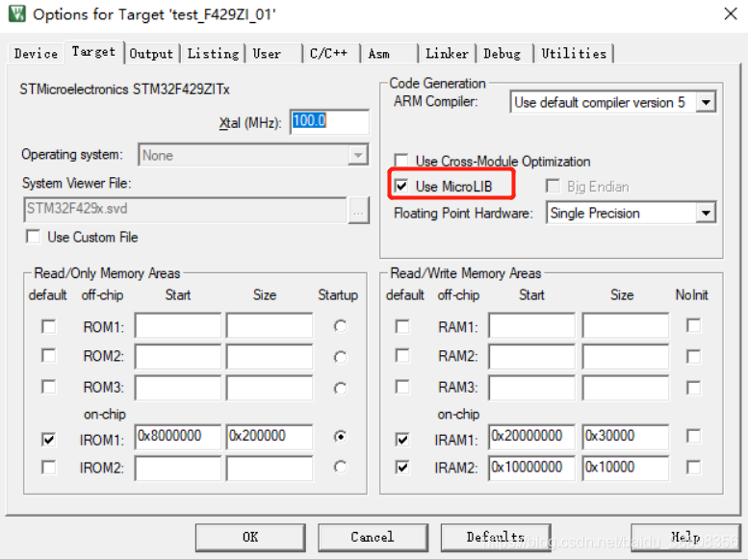Check the default box for RAM1
The width and height of the screenshot is (748, 560).
point(402,327)
